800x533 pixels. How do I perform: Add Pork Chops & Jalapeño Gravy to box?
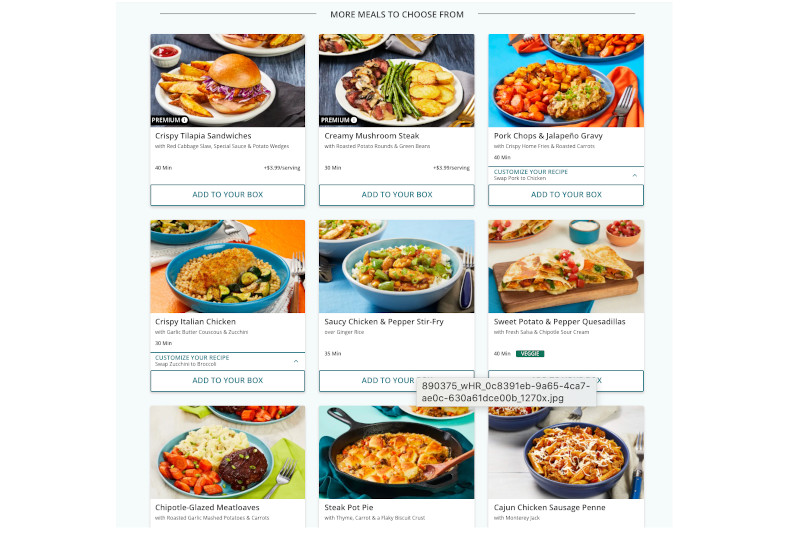[x=566, y=195]
